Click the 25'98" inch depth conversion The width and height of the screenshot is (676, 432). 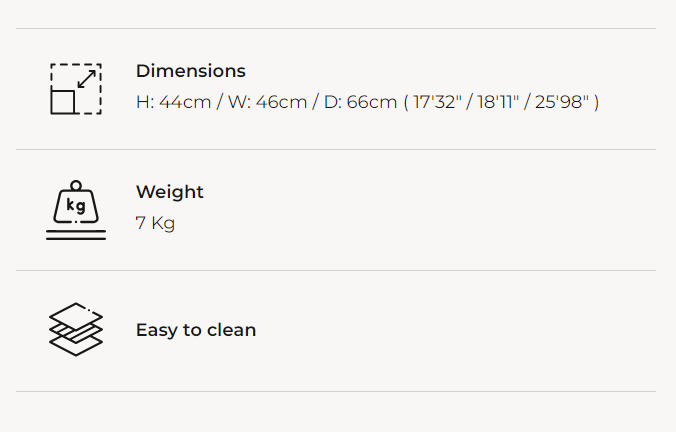click(561, 102)
